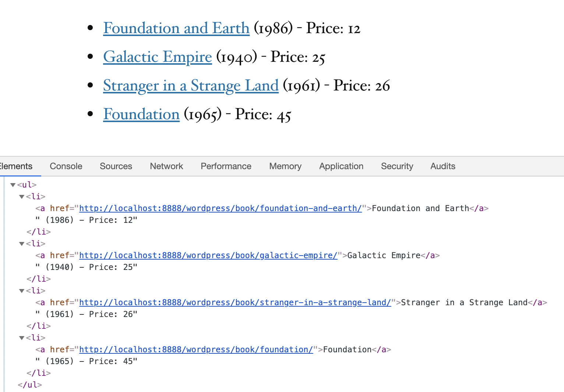Image resolution: width=564 pixels, height=392 pixels.
Task: Collapse the Stranger in a Strange Land <li>
Action: 21,291
